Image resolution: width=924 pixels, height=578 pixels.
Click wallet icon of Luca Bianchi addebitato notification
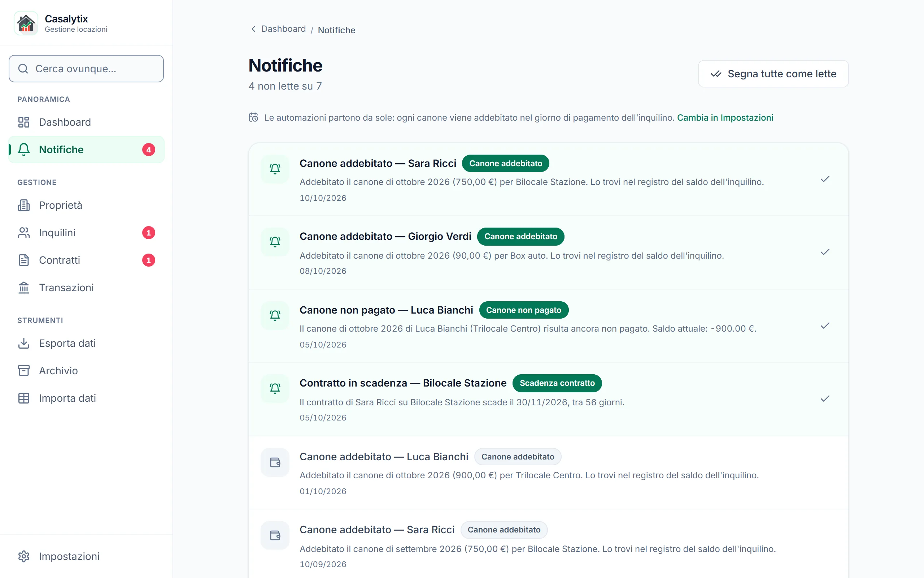point(275,462)
